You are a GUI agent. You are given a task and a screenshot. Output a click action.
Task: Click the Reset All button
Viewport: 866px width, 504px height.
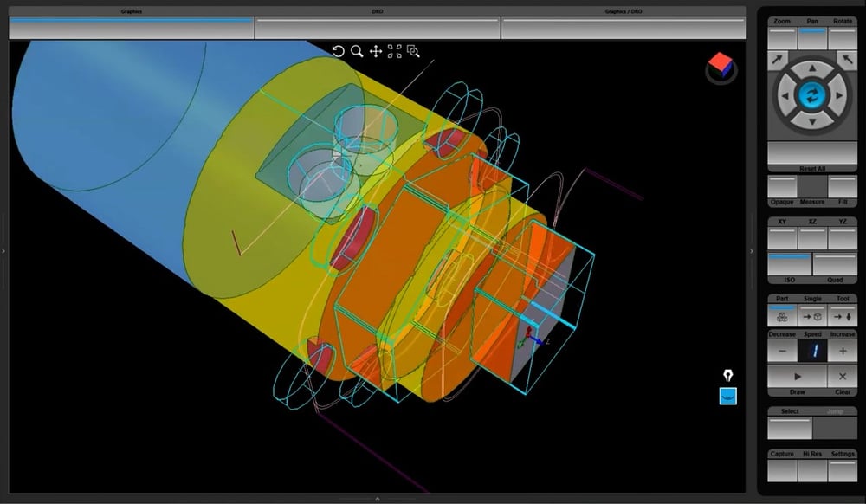[x=811, y=155]
